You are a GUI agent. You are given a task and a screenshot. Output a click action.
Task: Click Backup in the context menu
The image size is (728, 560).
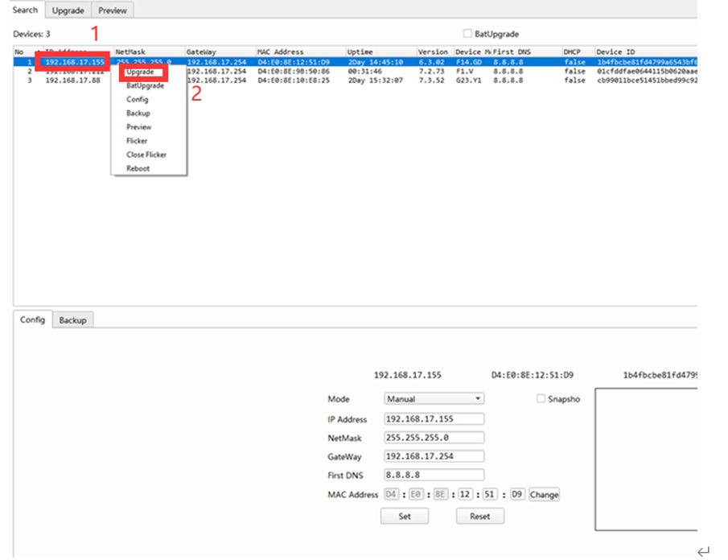(138, 113)
